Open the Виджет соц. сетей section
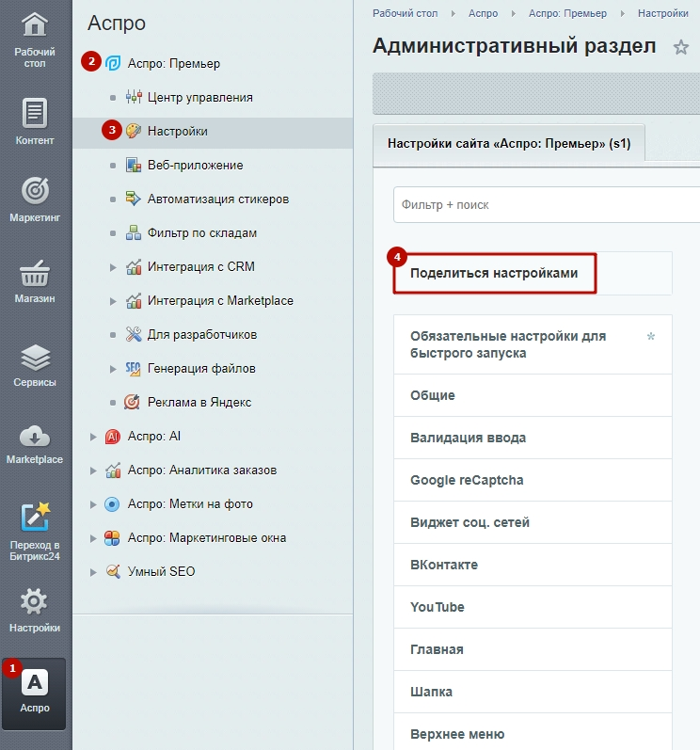Screen dimensions: 700x750 pos(533,522)
